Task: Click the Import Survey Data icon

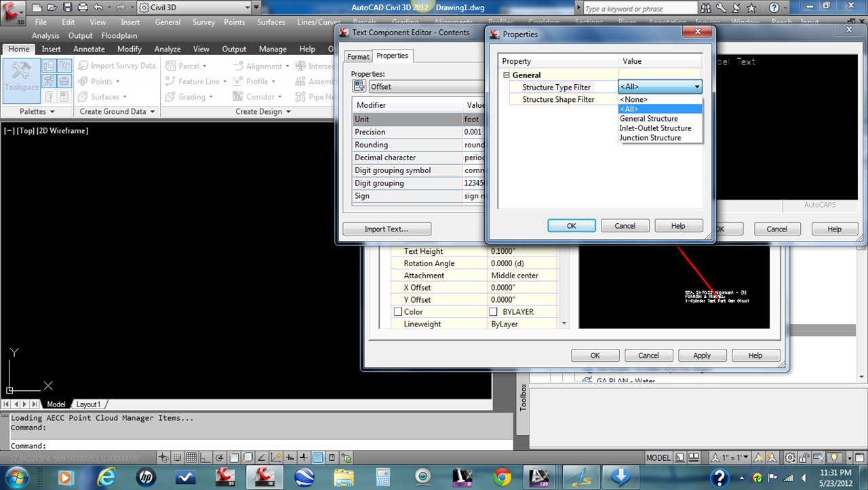Action: (83, 66)
